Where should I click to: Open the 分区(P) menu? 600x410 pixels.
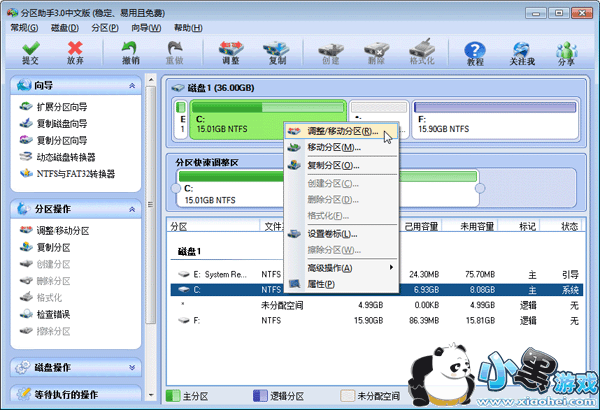(105, 28)
